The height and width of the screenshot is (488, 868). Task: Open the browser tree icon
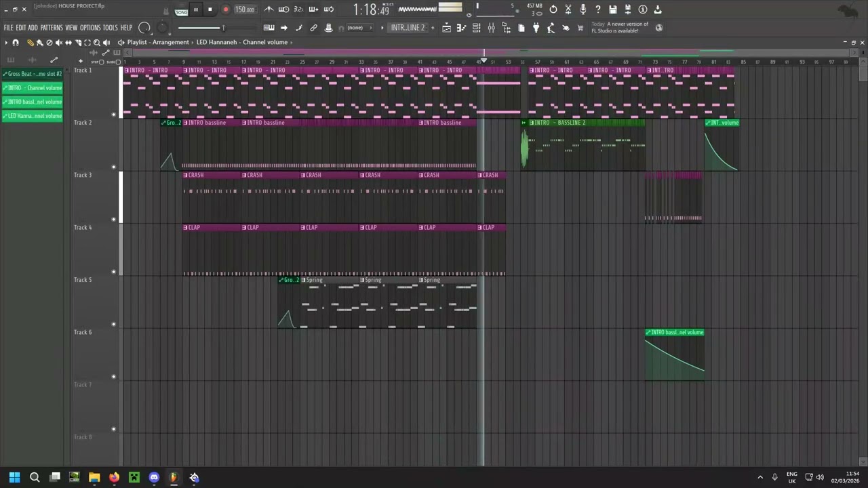[x=506, y=28]
